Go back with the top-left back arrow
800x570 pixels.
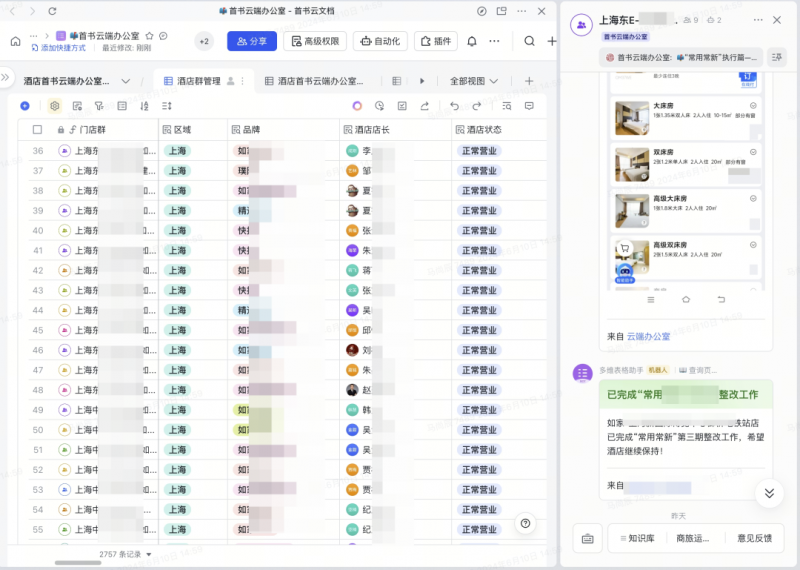(x=13, y=11)
